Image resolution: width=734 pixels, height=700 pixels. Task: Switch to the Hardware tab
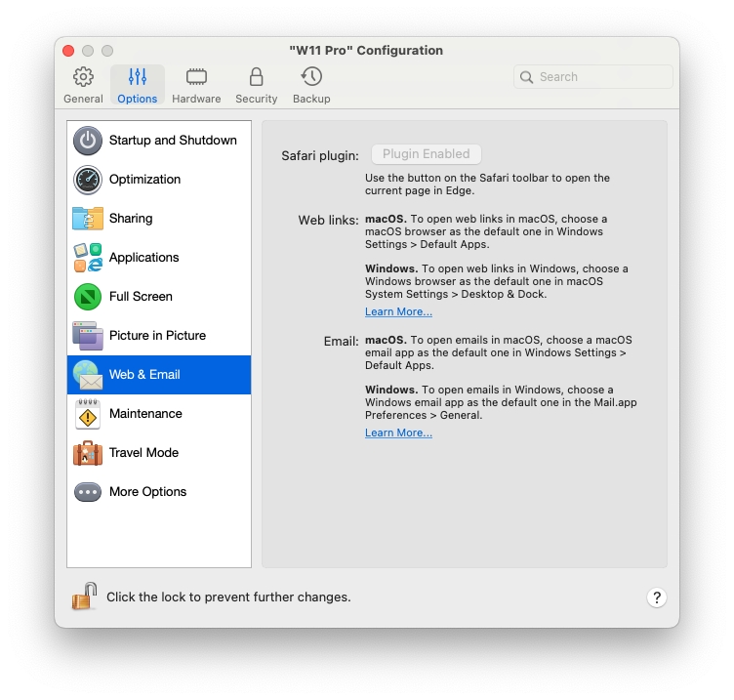[x=196, y=85]
